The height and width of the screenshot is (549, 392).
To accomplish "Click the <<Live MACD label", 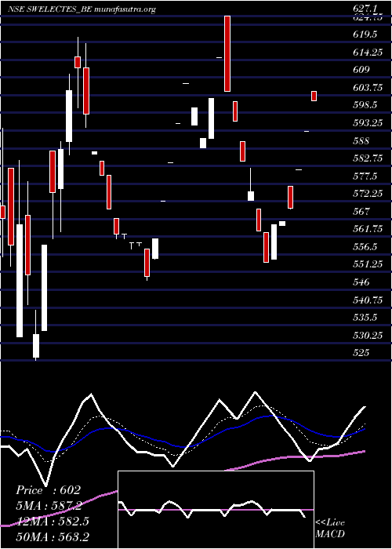I will (330, 529).
